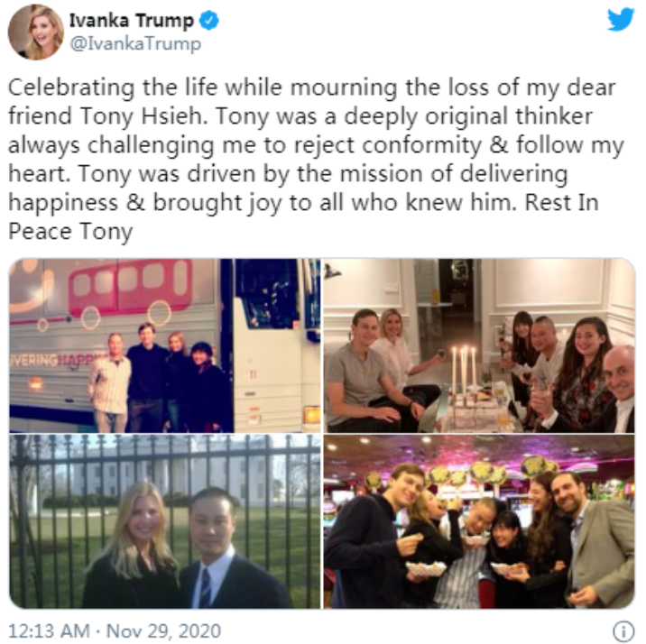View the arcade group photo thumbnail

point(479,521)
